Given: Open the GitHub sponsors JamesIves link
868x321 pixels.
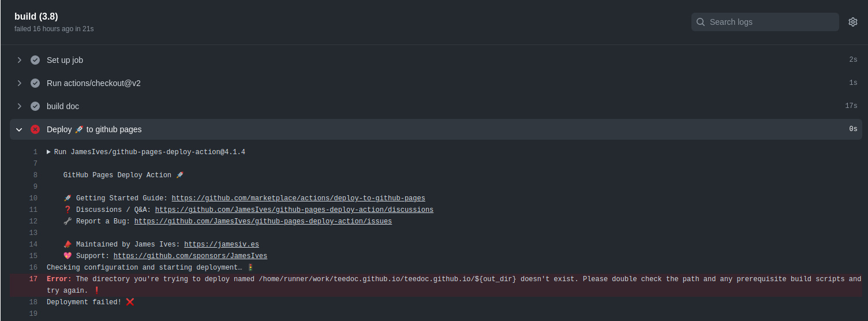Looking at the screenshot, I should point(190,256).
